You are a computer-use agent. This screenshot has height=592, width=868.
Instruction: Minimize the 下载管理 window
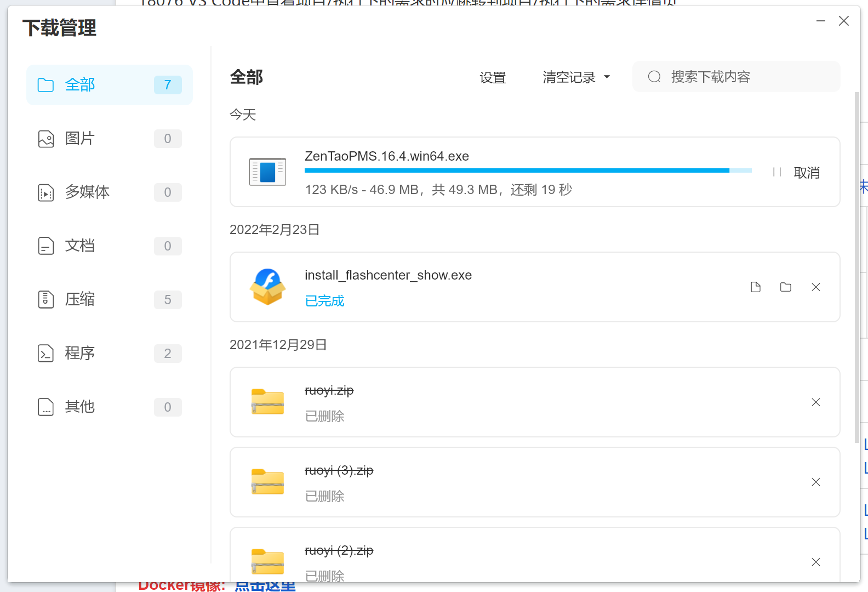[x=821, y=21]
